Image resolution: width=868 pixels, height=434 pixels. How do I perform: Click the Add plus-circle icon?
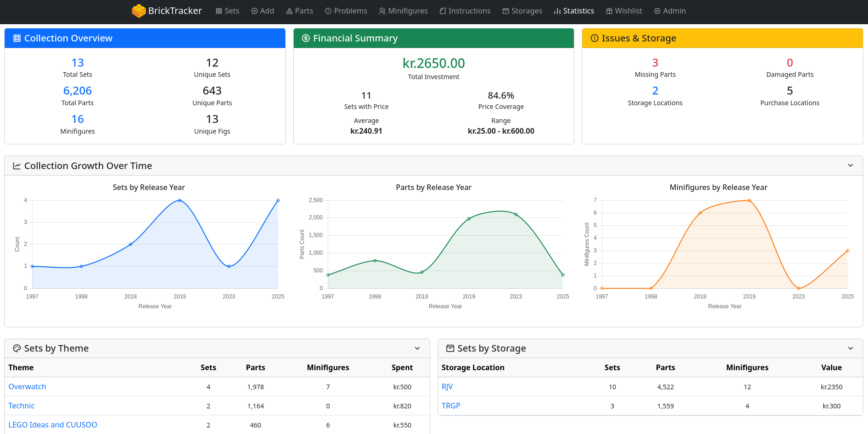[254, 11]
